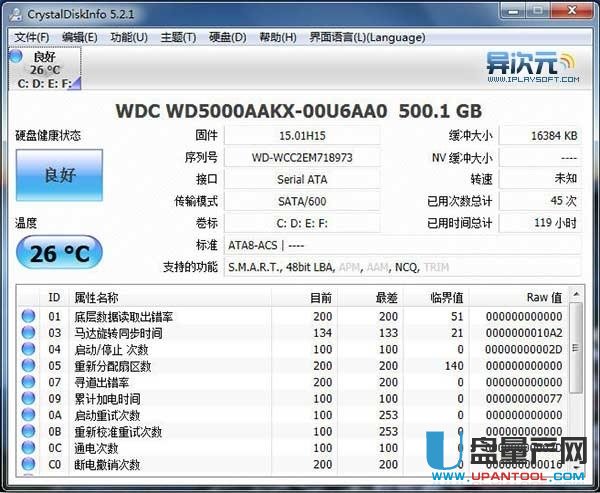Click the attribute list scrollbar up arrow
The image size is (600, 493).
(x=576, y=296)
